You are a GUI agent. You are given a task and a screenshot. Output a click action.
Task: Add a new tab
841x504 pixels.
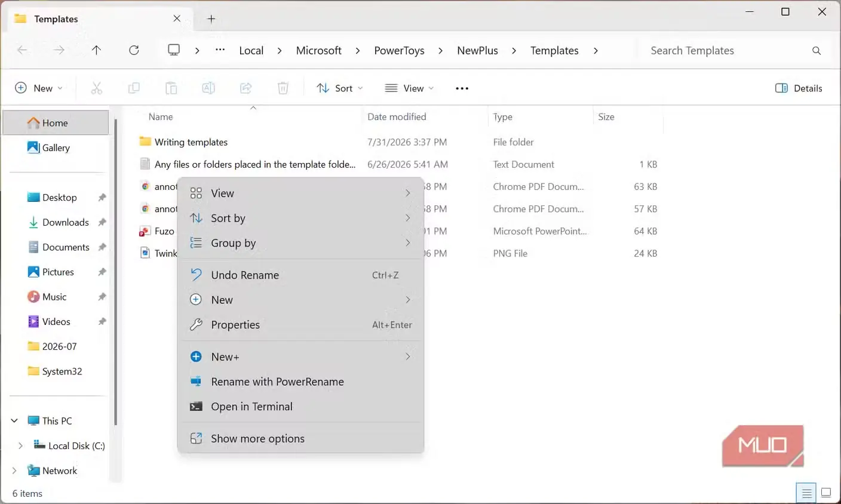click(211, 19)
